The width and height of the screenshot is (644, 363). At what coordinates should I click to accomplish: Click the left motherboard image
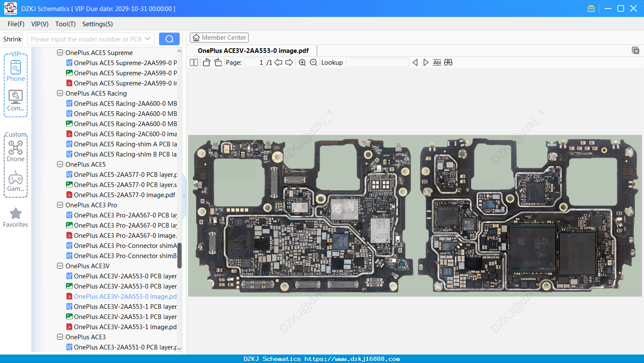coord(302,216)
